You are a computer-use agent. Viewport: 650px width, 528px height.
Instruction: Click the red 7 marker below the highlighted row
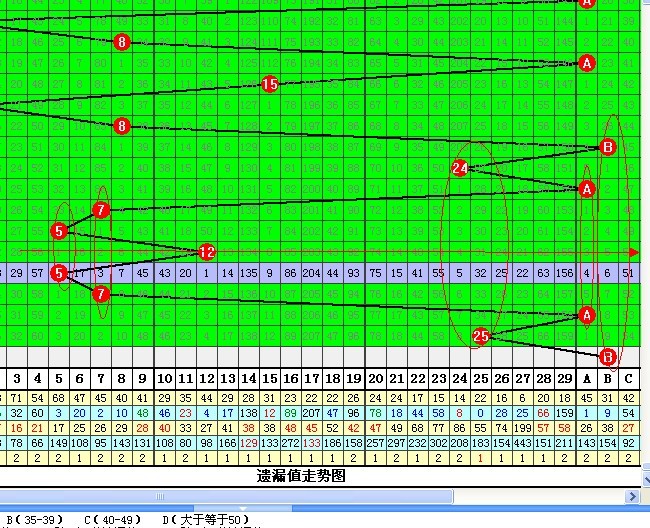(x=101, y=294)
